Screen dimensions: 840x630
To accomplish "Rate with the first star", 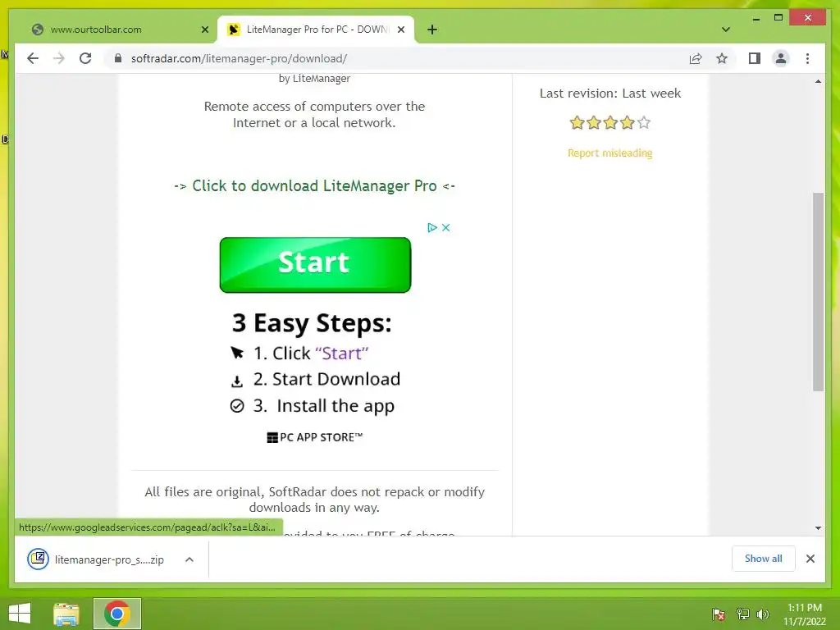I will coord(577,123).
